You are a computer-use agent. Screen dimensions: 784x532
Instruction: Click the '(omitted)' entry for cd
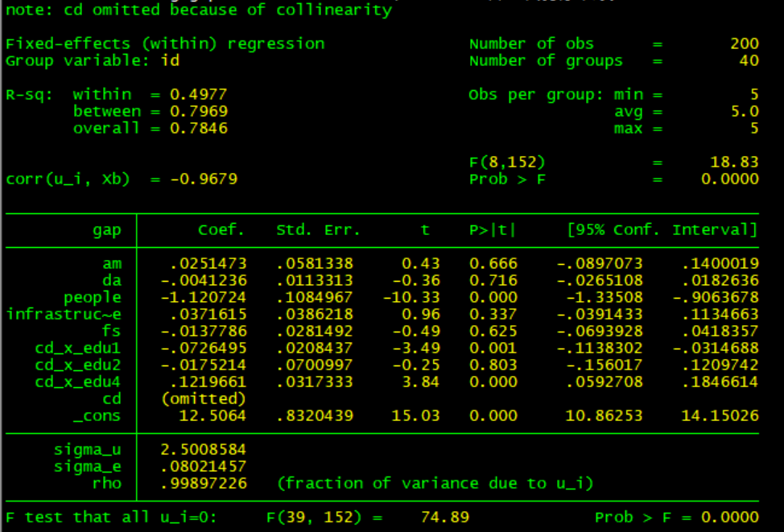click(x=204, y=399)
